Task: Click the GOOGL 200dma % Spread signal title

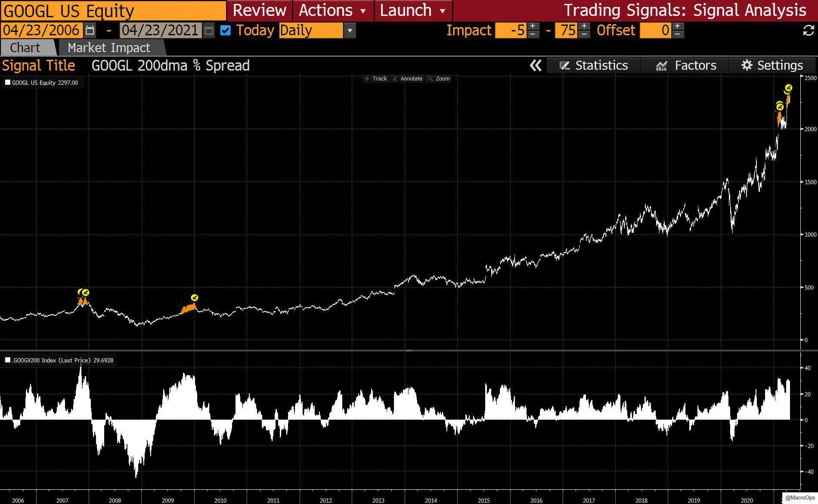Action: coord(170,65)
